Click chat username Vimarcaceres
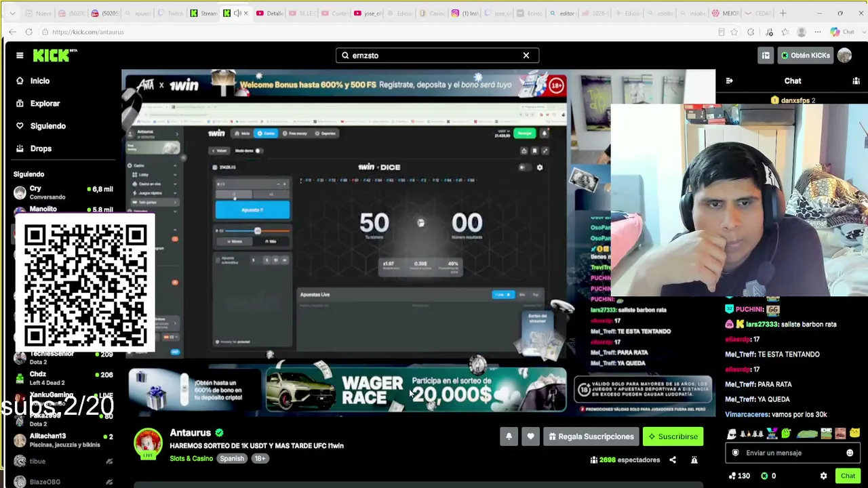The height and width of the screenshot is (488, 868). tap(747, 414)
